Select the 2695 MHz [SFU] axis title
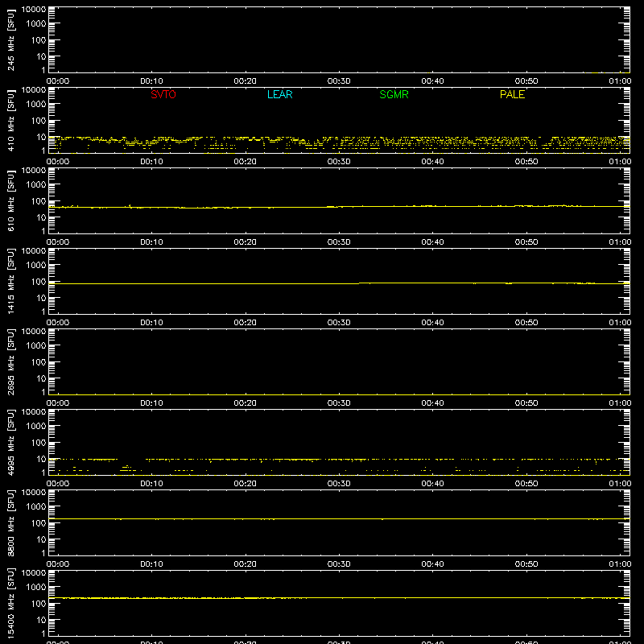The height and width of the screenshot is (644, 644). click(x=10, y=361)
